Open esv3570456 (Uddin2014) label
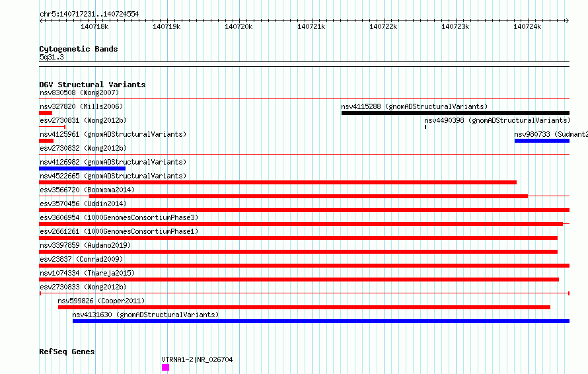Viewport: 588px width, 374px height. click(83, 204)
